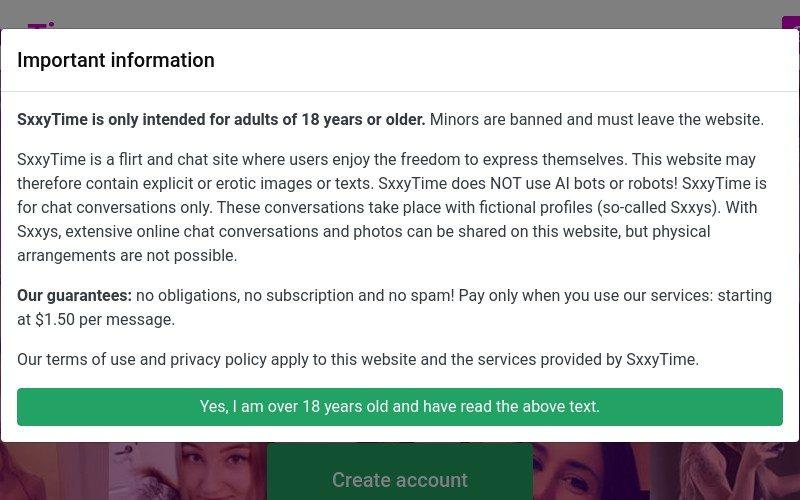Click the "$1.50 per message" price text
This screenshot has height=500, width=800.
(x=105, y=319)
